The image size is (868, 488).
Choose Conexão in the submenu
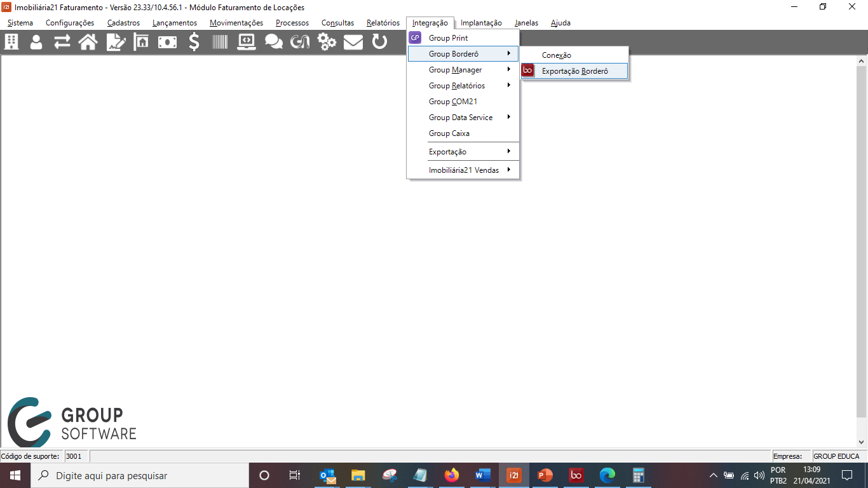point(574,55)
